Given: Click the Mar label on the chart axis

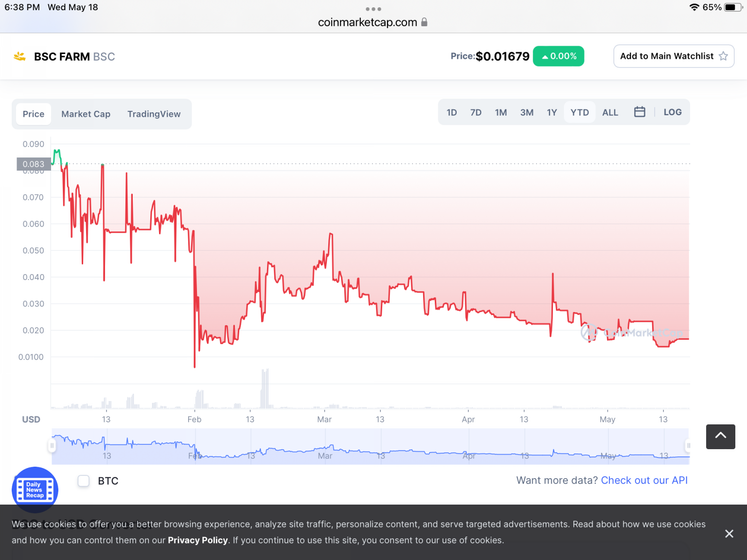Looking at the screenshot, I should (x=324, y=419).
